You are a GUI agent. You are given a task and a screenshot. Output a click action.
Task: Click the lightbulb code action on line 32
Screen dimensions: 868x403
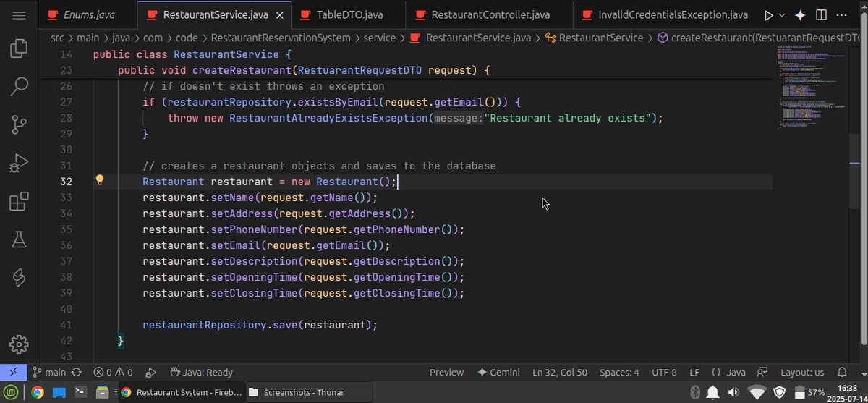(100, 181)
